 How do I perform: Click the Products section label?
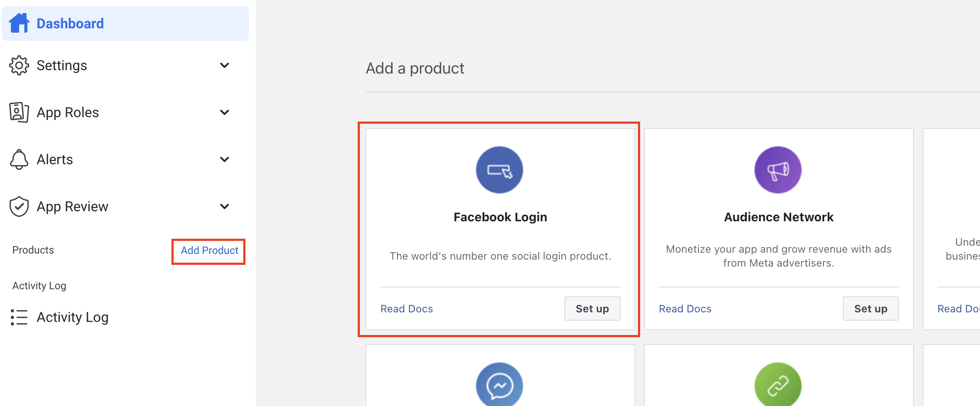pyautogui.click(x=33, y=250)
